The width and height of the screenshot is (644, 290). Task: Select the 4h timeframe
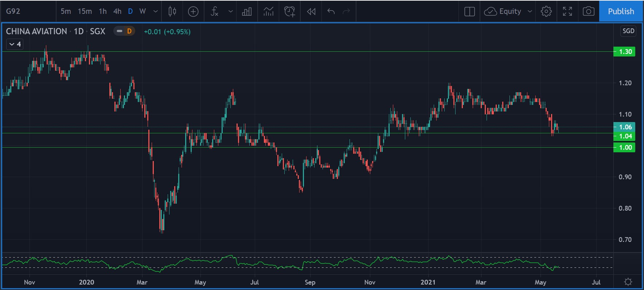click(117, 11)
